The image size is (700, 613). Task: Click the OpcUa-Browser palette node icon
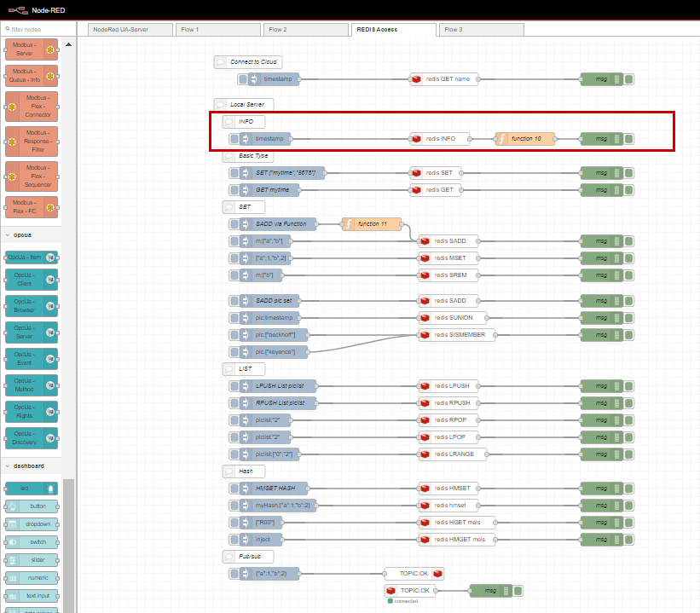[x=50, y=306]
